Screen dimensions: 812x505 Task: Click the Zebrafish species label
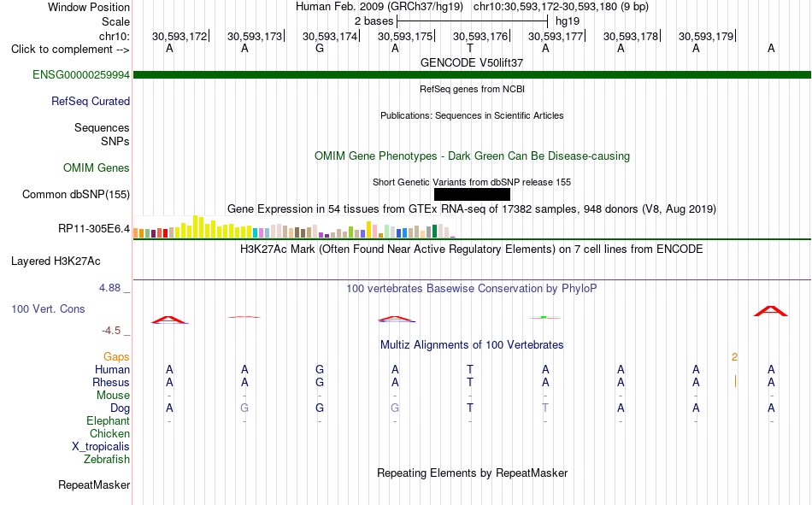tap(107, 460)
